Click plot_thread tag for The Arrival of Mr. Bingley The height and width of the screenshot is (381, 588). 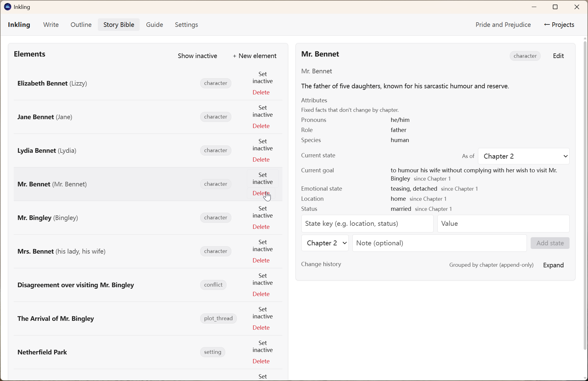[218, 318]
